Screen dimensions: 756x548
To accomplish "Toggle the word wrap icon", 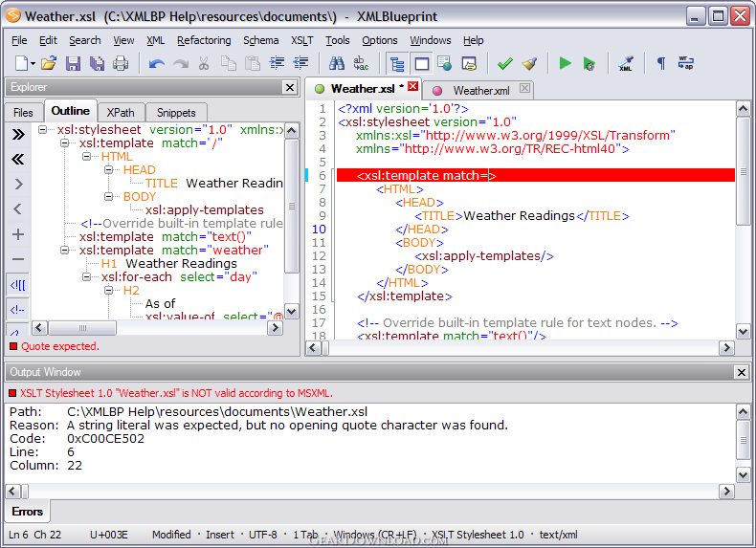I will point(685,63).
